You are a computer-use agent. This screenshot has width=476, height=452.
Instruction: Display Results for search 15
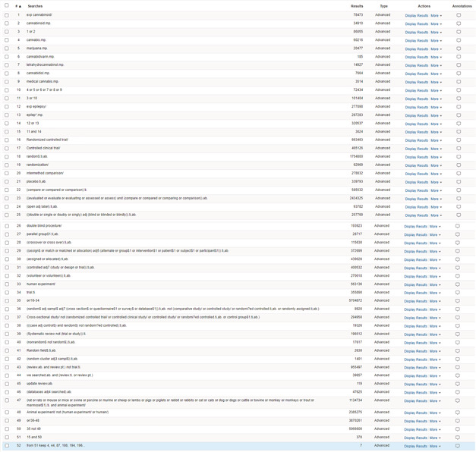[417, 132]
